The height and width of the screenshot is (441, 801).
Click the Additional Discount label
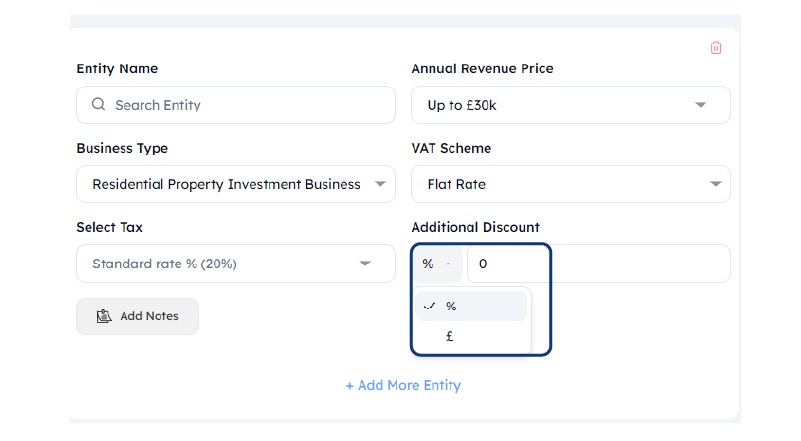(475, 227)
